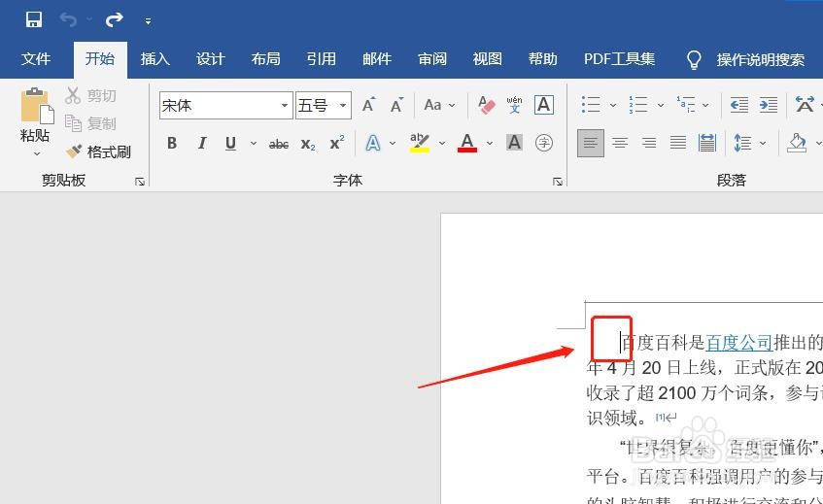This screenshot has width=823, height=504.
Task: Click the 格式刷 format painter button
Action: coord(98,152)
